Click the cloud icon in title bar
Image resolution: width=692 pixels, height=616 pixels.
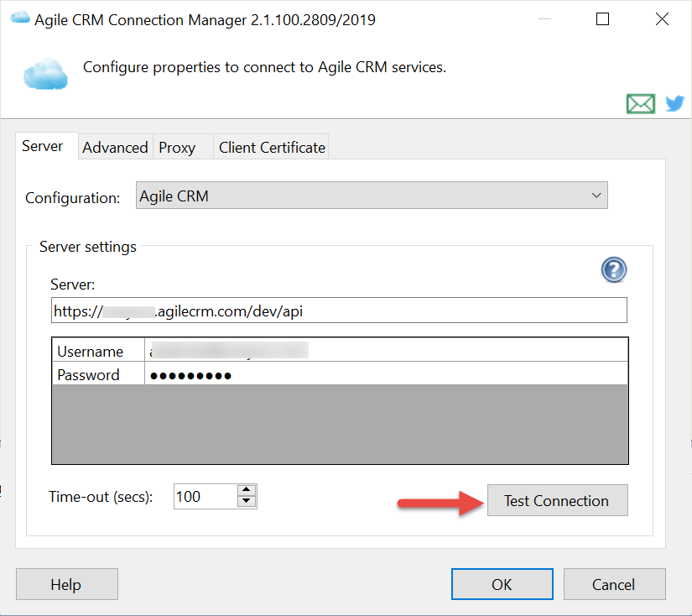[x=20, y=18]
